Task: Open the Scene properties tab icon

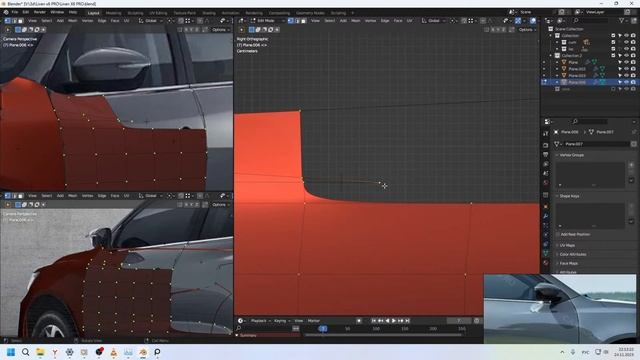Action: tap(546, 173)
